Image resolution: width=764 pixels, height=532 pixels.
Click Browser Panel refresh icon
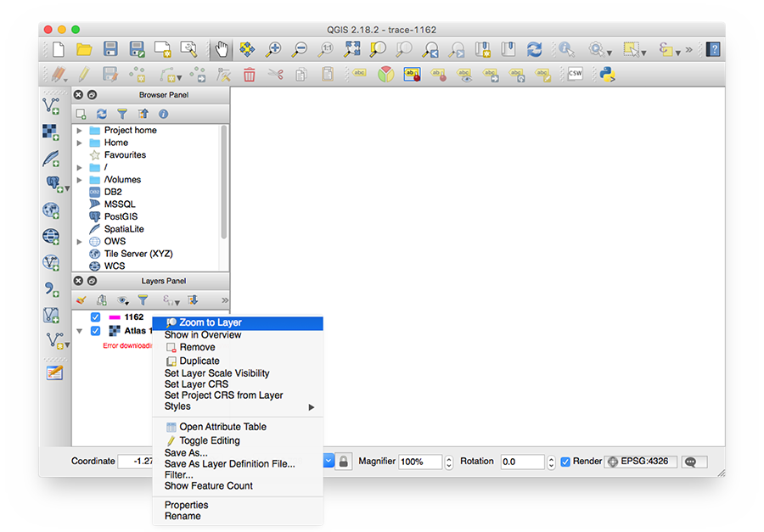point(101,114)
